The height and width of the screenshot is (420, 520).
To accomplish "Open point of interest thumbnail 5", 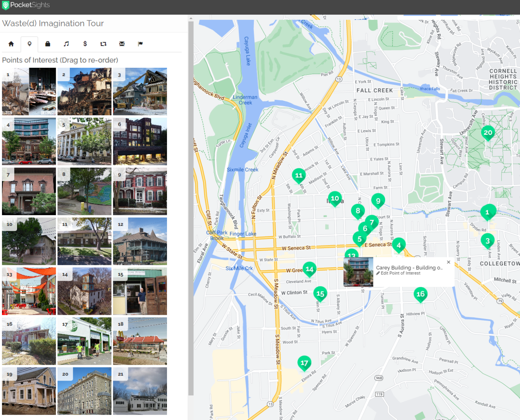I will [x=84, y=142].
